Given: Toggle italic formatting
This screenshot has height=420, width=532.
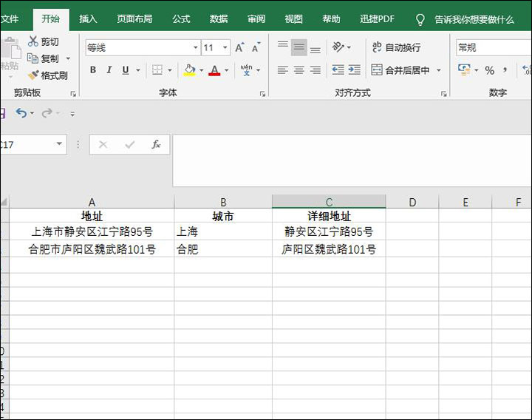Looking at the screenshot, I should [x=109, y=70].
